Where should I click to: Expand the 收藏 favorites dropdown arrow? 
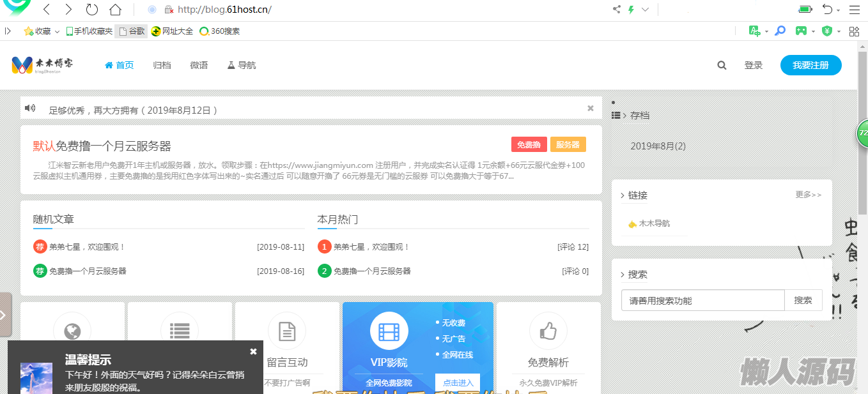tap(57, 31)
